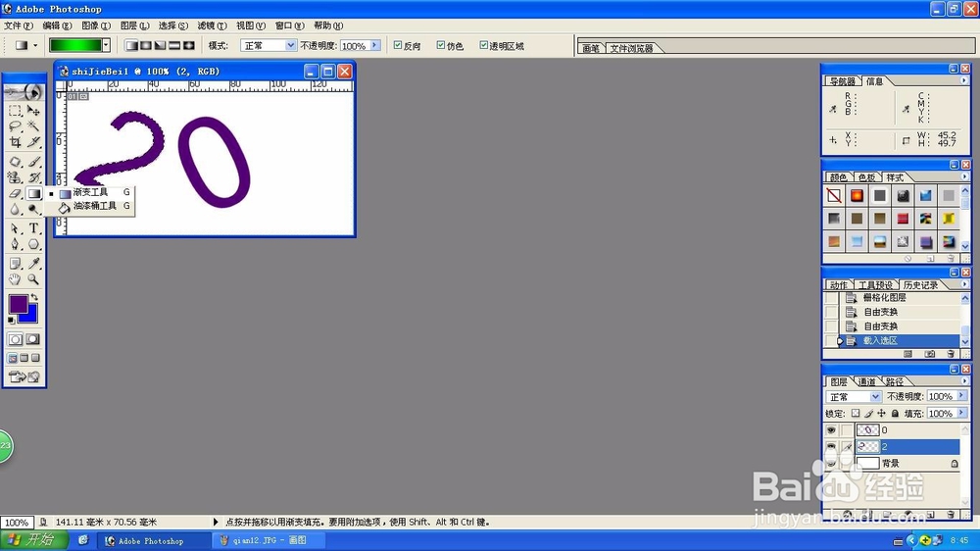Open the gradient picker dropdown arrow
This screenshot has height=551, width=980.
pyautogui.click(x=106, y=45)
